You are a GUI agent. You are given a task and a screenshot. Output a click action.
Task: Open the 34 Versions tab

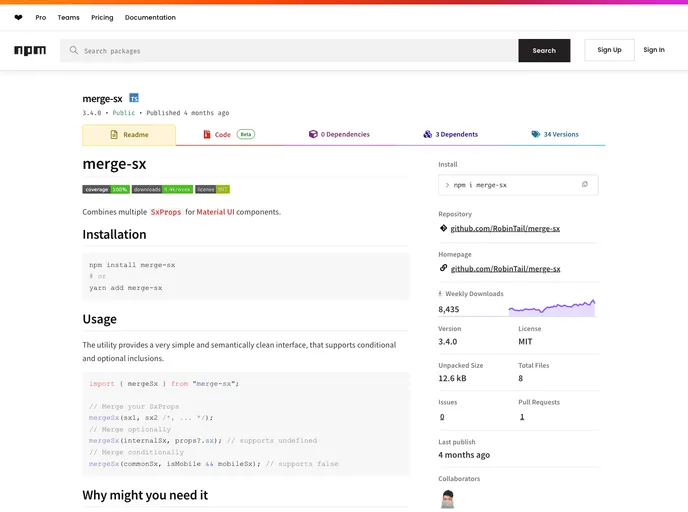click(x=555, y=134)
